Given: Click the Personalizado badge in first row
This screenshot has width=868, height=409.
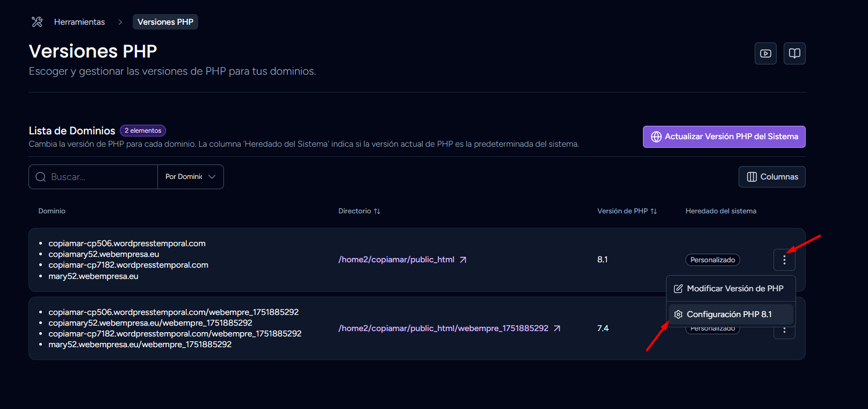Looking at the screenshot, I should coord(712,260).
